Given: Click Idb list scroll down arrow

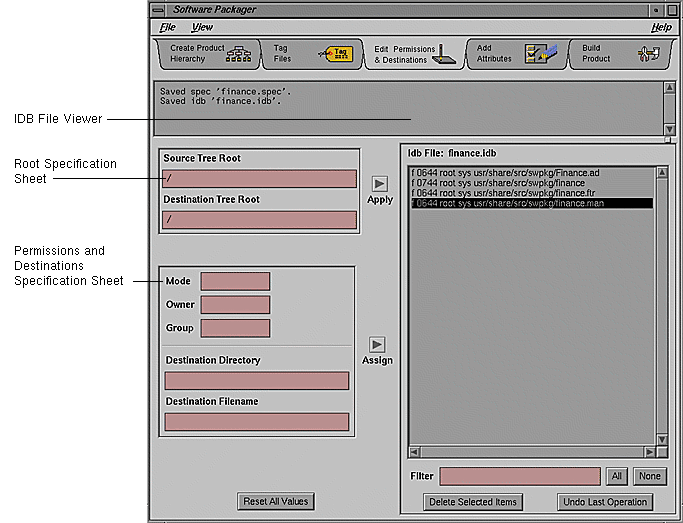Looking at the screenshot, I should tap(662, 439).
